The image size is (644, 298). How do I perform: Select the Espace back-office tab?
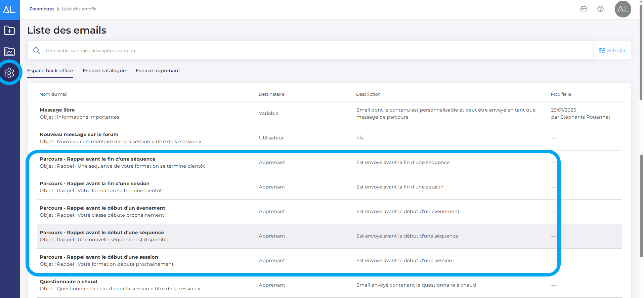pyautogui.click(x=50, y=71)
